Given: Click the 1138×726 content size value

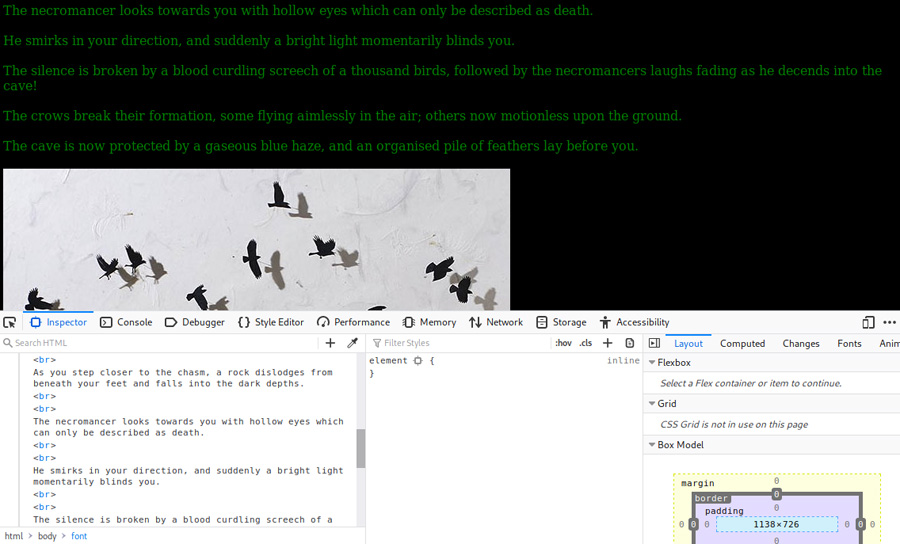Looking at the screenshot, I should coord(776,524).
